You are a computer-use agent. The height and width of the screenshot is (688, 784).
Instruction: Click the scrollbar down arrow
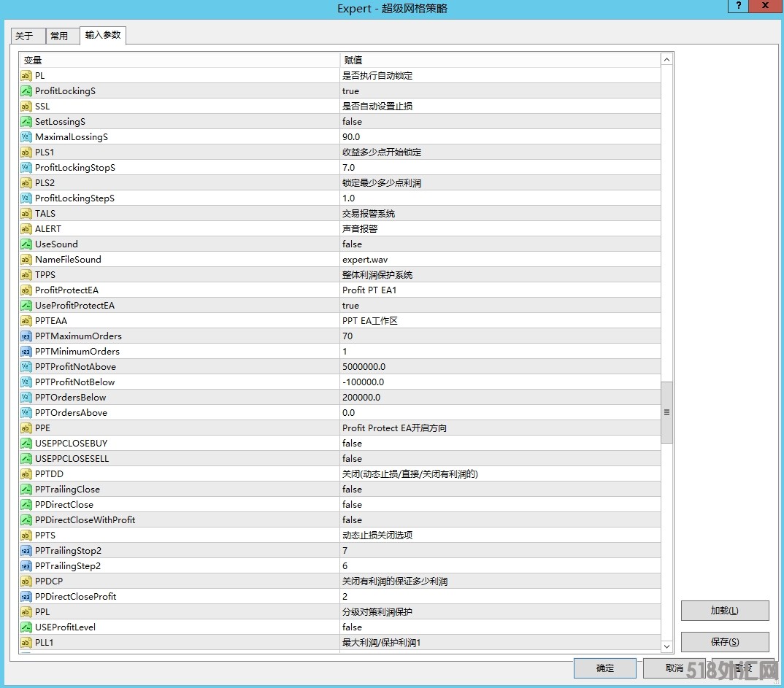(x=666, y=646)
